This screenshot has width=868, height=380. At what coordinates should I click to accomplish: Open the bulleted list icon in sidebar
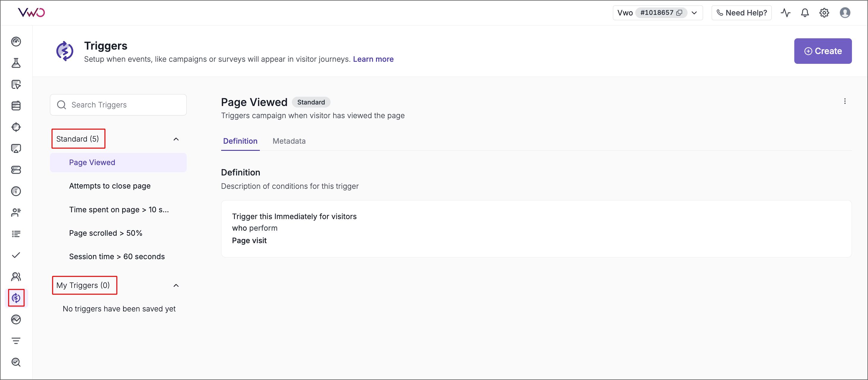point(16,234)
